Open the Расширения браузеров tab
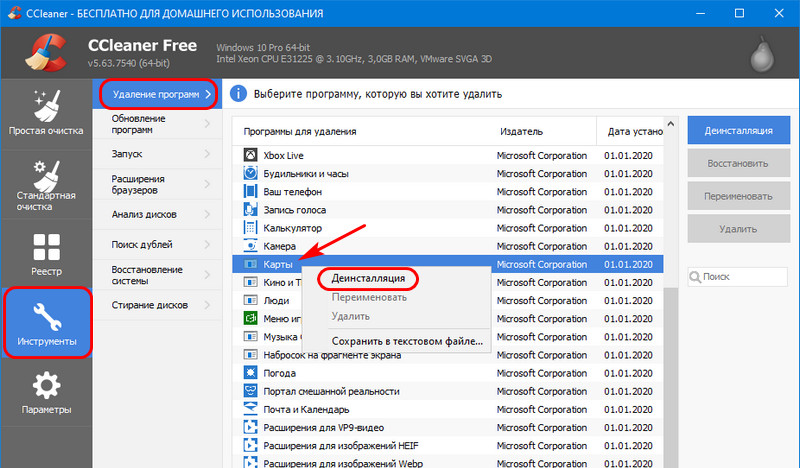This screenshot has width=800, height=468. click(158, 184)
